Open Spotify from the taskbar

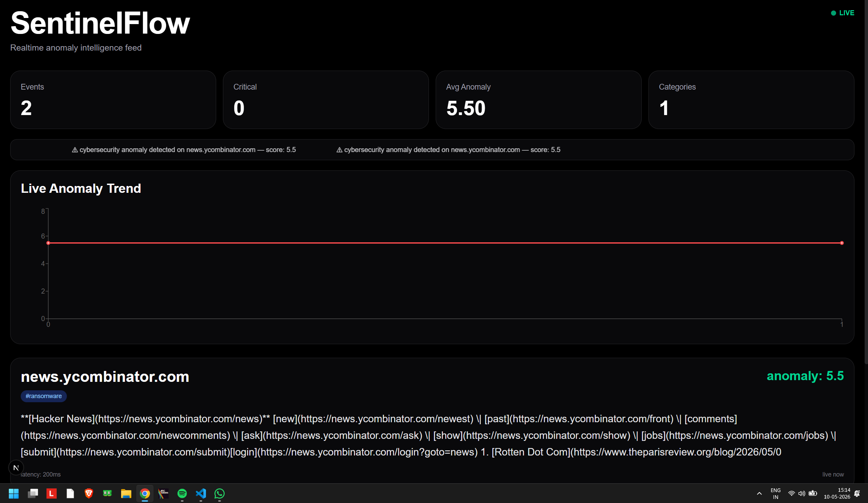(182, 493)
